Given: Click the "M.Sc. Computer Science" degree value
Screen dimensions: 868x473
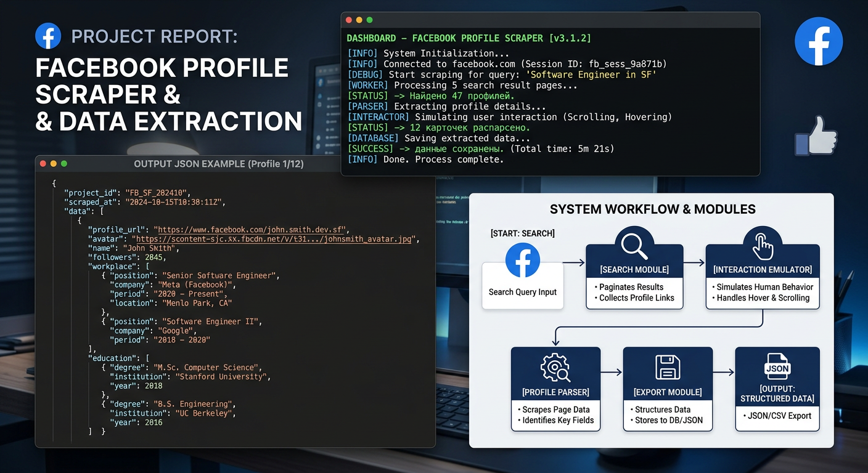Looking at the screenshot, I should coord(207,368).
